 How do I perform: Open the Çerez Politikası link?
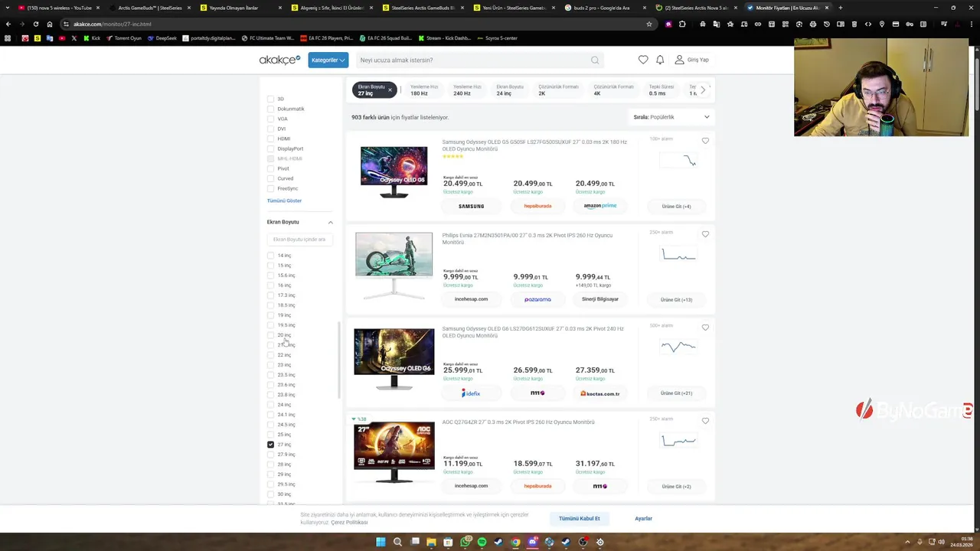(x=349, y=523)
